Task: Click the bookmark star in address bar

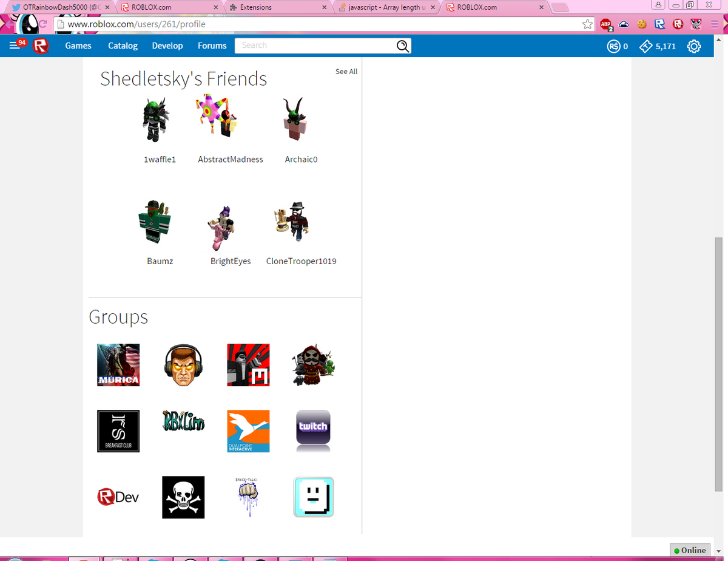Action: [x=587, y=24]
